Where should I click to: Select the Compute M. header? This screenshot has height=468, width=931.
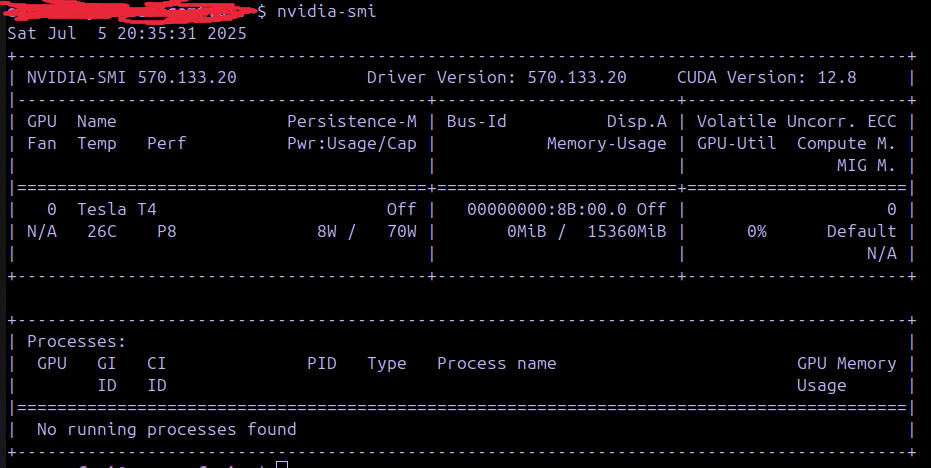point(846,144)
